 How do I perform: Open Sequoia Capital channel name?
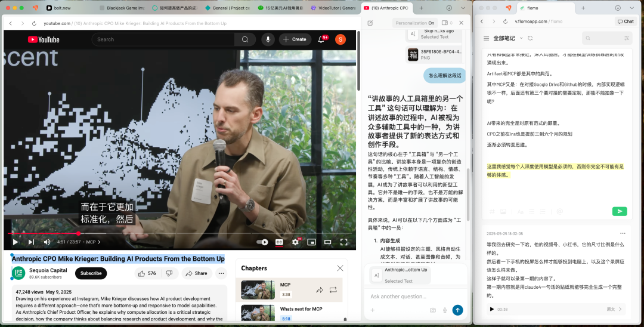point(48,270)
